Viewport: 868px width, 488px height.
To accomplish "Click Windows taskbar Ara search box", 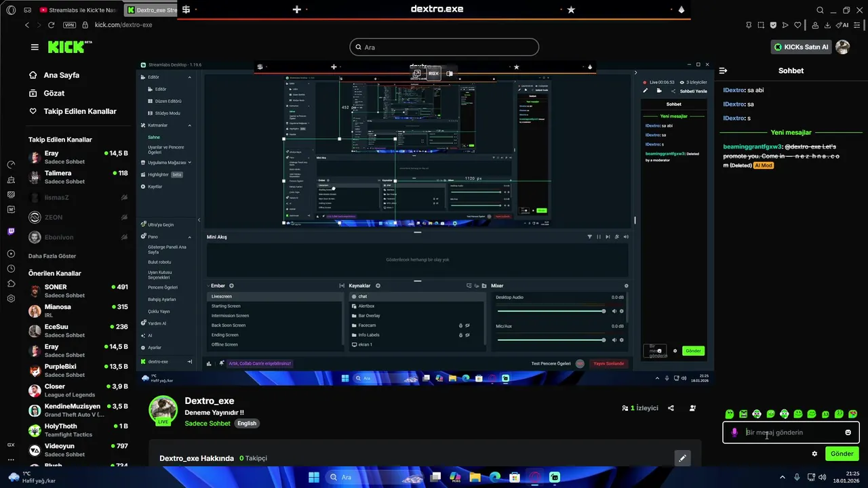I will click(375, 477).
